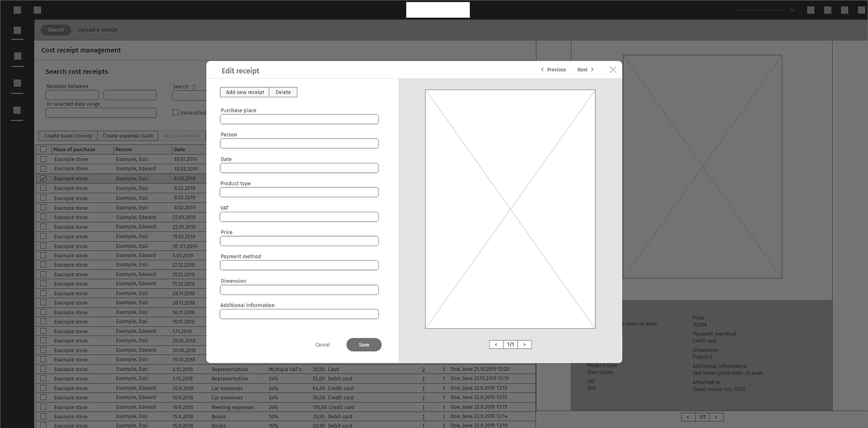Click the Delete button in dialog
The image size is (868, 428).
click(283, 92)
